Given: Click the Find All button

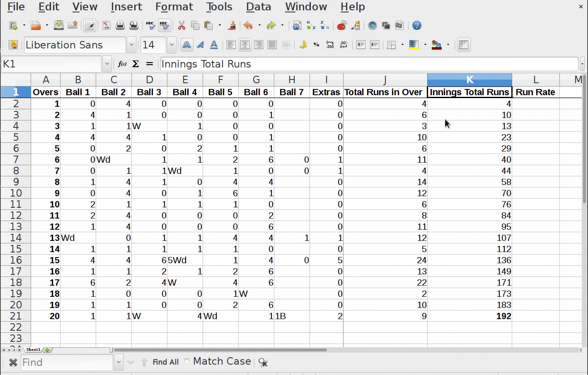Looking at the screenshot, I should point(165,362).
